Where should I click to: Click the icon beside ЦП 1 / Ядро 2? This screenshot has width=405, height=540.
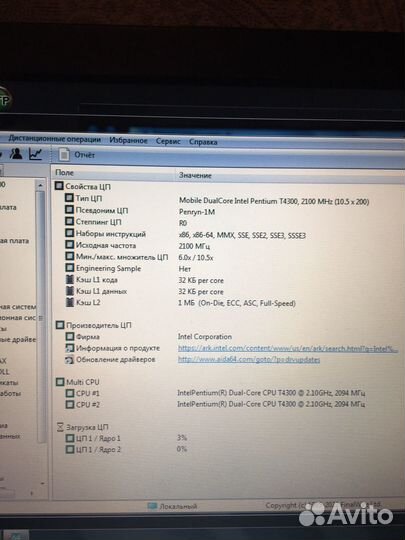pyautogui.click(x=70, y=449)
